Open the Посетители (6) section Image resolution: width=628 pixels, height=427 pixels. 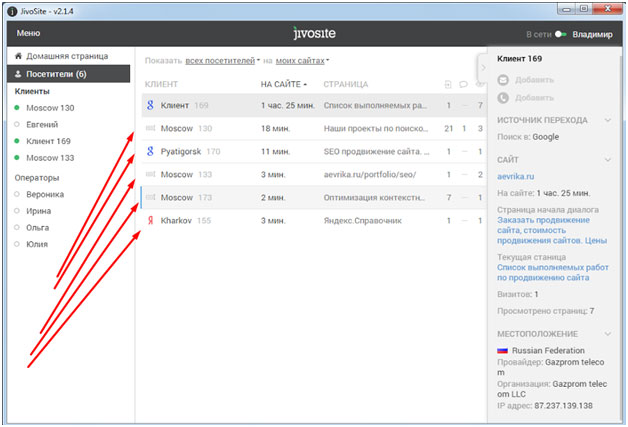tap(68, 74)
